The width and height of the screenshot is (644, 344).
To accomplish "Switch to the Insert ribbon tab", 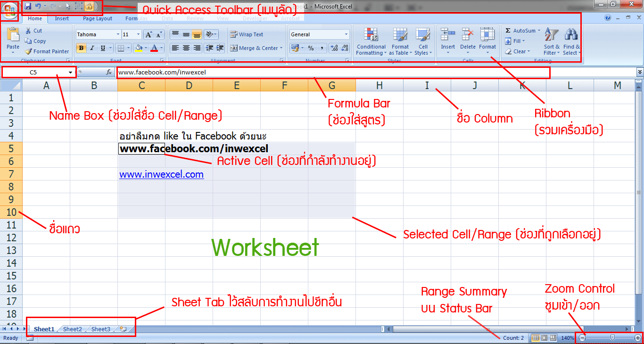I will pyautogui.click(x=62, y=18).
